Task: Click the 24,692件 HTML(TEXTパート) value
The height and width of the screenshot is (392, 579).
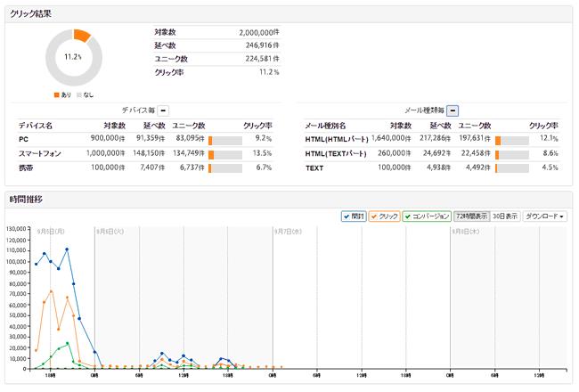Action: point(436,153)
